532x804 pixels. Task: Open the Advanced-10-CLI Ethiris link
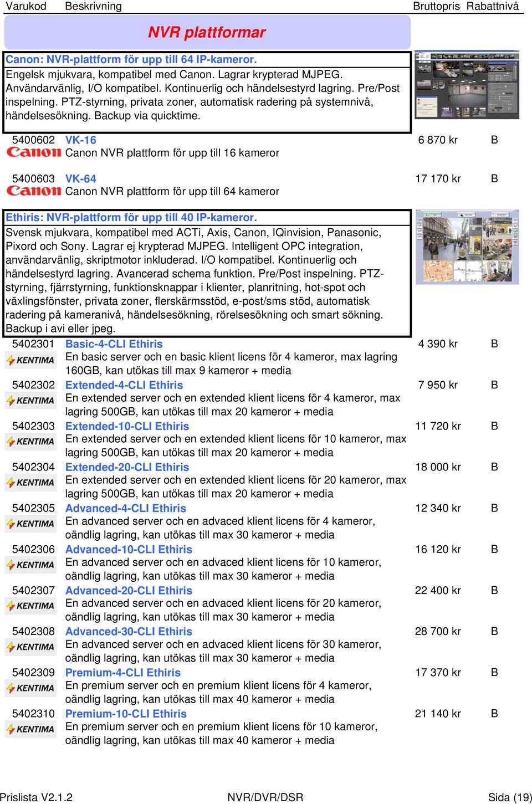pos(129,549)
